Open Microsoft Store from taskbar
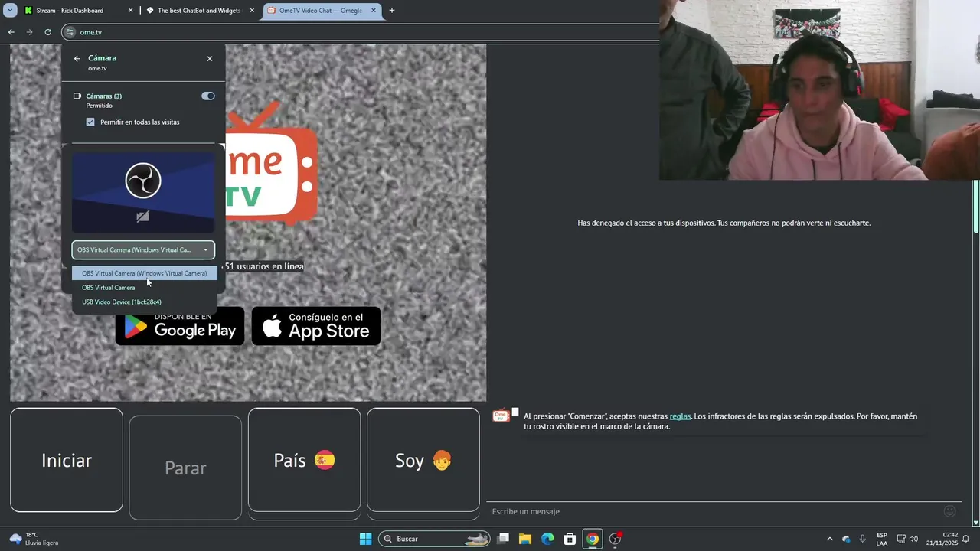980x551 pixels. 570,539
